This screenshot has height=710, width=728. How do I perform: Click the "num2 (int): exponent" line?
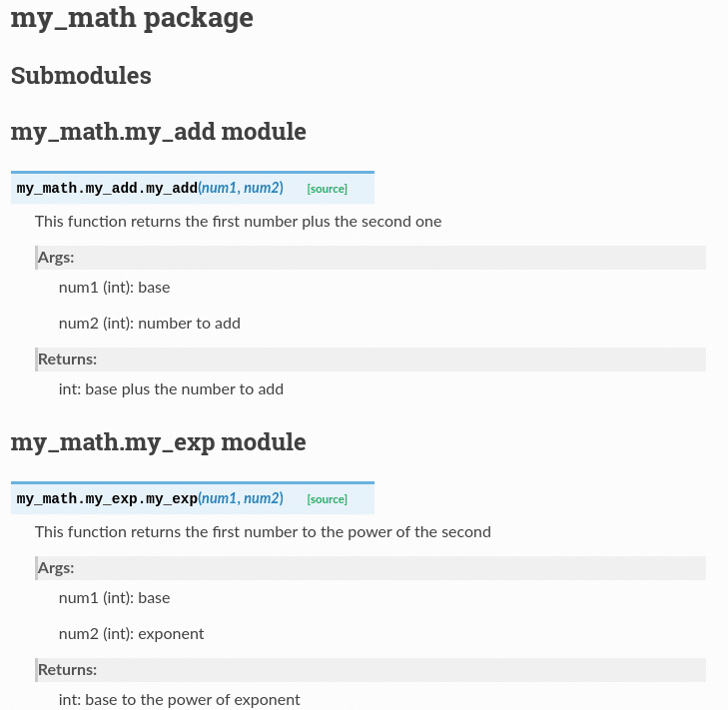click(131, 634)
